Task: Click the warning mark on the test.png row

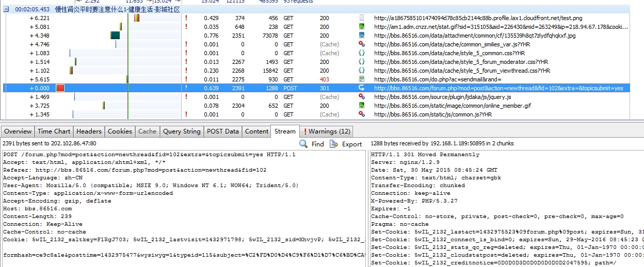Action: [186, 18]
